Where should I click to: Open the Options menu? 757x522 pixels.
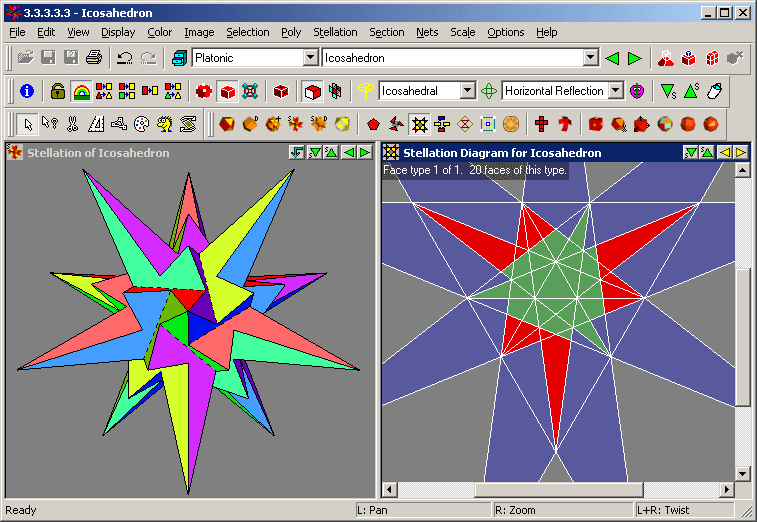505,32
